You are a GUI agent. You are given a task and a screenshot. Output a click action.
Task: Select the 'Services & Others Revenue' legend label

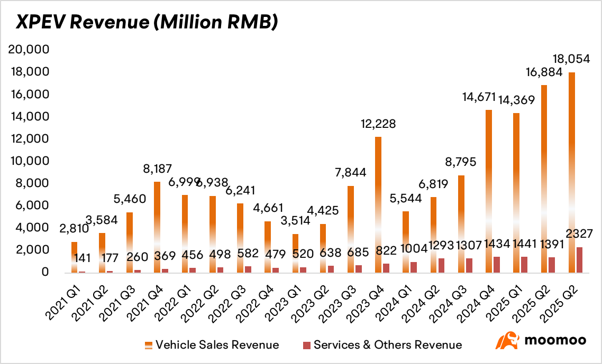pos(388,345)
